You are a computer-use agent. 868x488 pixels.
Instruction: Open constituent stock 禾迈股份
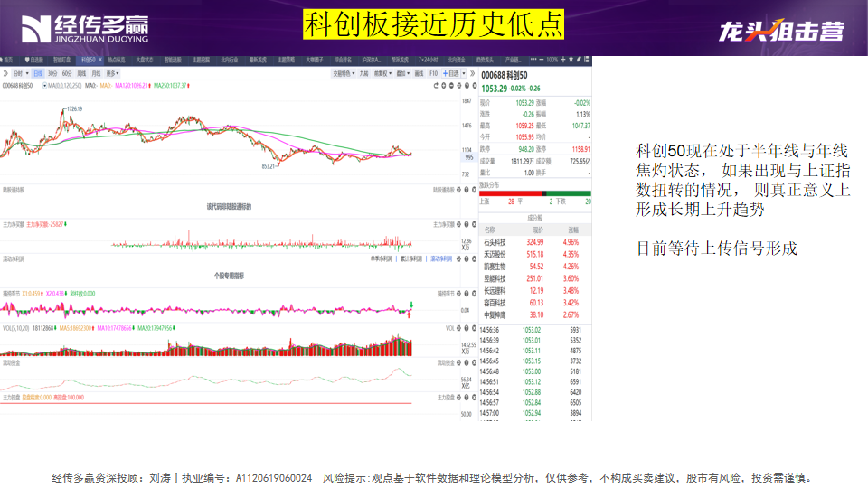tap(495, 255)
